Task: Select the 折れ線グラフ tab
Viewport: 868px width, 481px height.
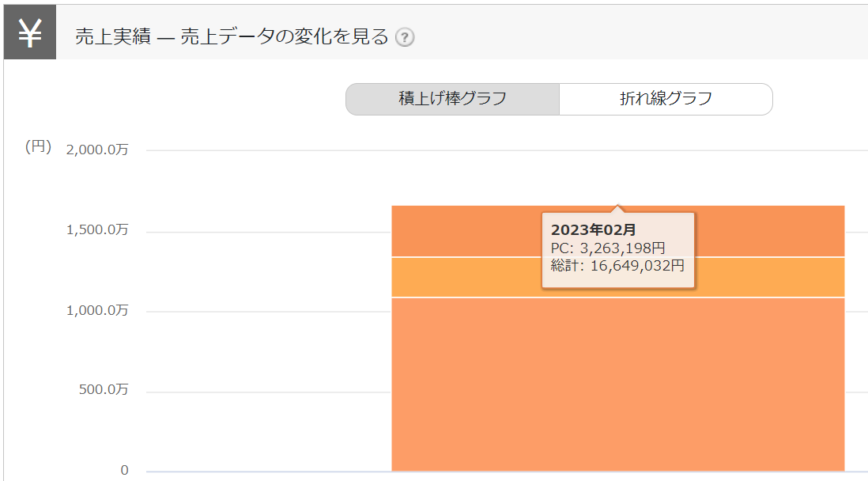Action: pos(666,99)
